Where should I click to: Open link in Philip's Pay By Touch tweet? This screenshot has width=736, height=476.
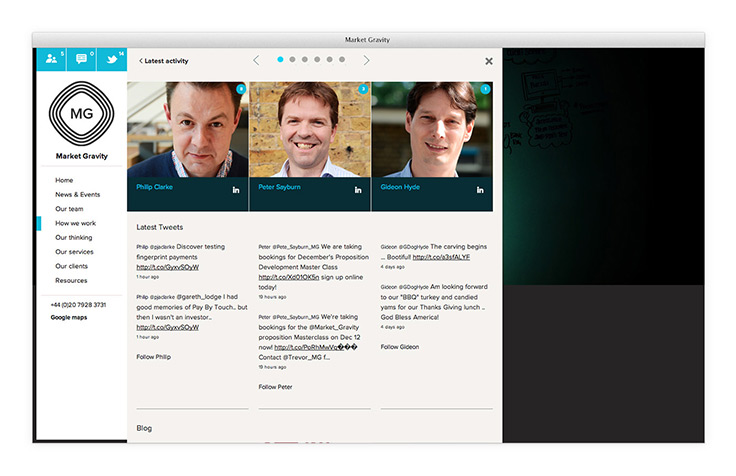pos(168,327)
